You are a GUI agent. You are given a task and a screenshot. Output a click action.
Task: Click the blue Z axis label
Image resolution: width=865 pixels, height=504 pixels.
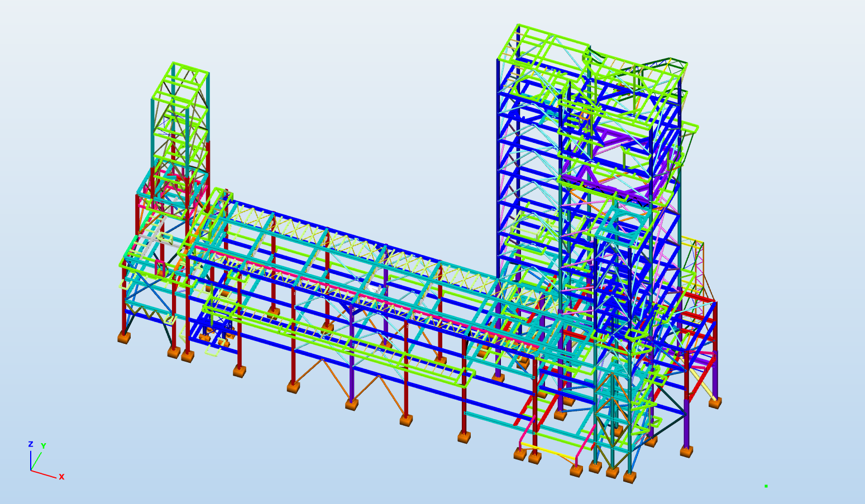31,444
